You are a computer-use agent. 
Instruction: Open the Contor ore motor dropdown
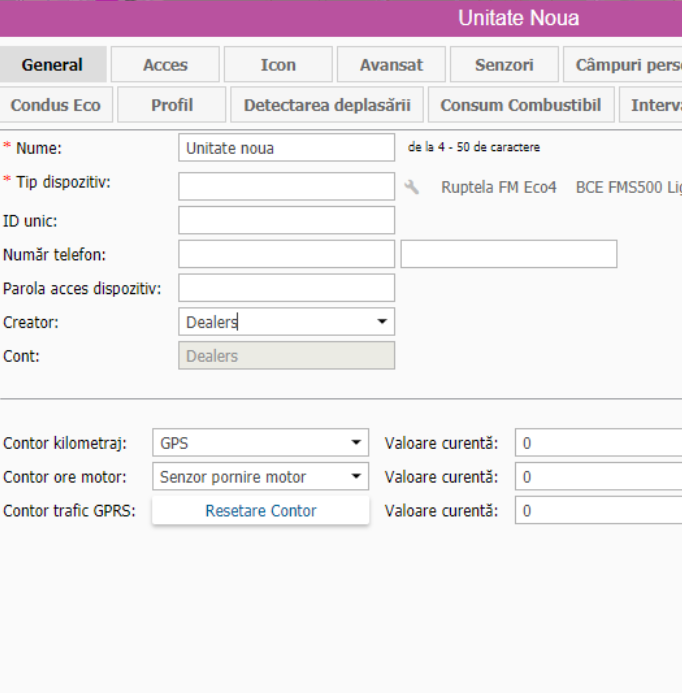pos(260,477)
